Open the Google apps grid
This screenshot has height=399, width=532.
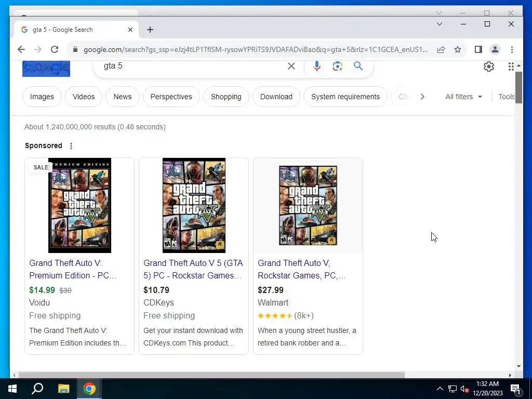511,66
